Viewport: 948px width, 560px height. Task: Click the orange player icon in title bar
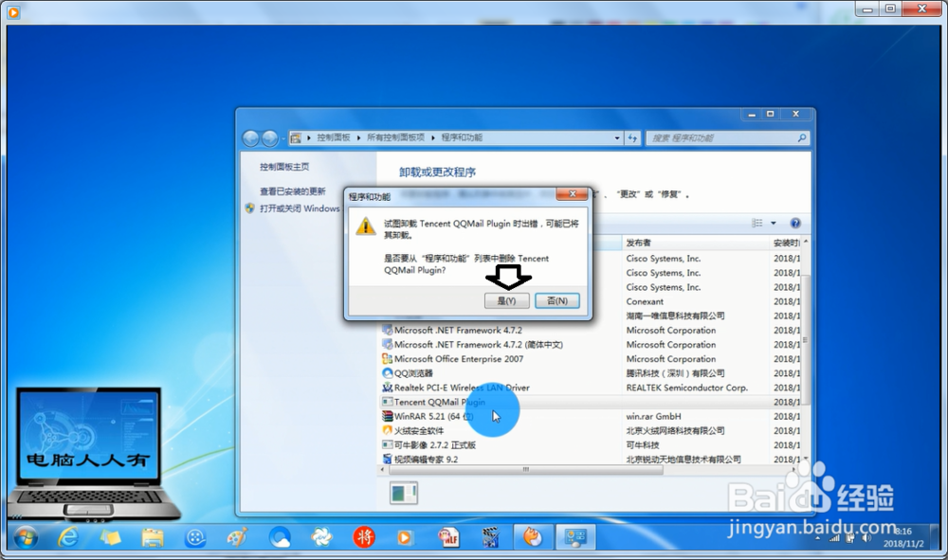(13, 11)
